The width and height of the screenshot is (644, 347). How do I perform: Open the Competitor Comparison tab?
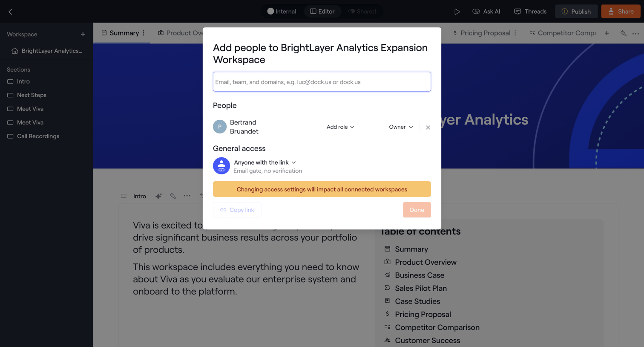pyautogui.click(x=562, y=33)
